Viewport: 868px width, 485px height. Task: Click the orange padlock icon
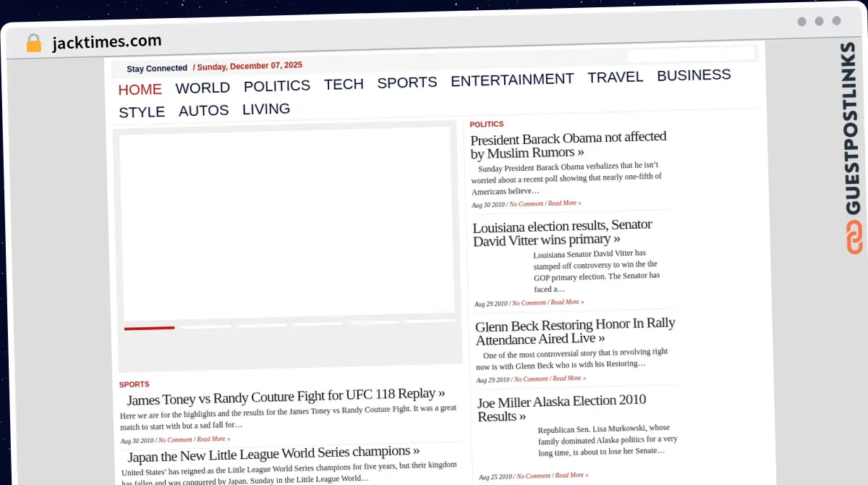(33, 43)
